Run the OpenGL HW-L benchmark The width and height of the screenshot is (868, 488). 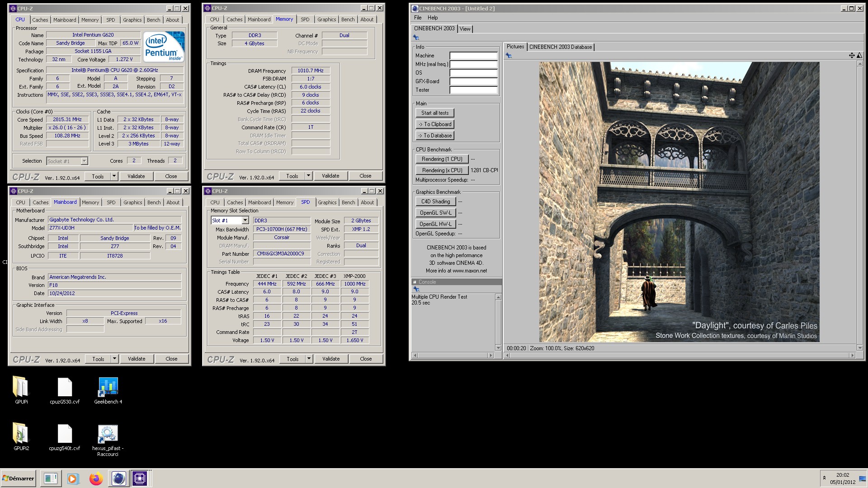[x=435, y=224]
